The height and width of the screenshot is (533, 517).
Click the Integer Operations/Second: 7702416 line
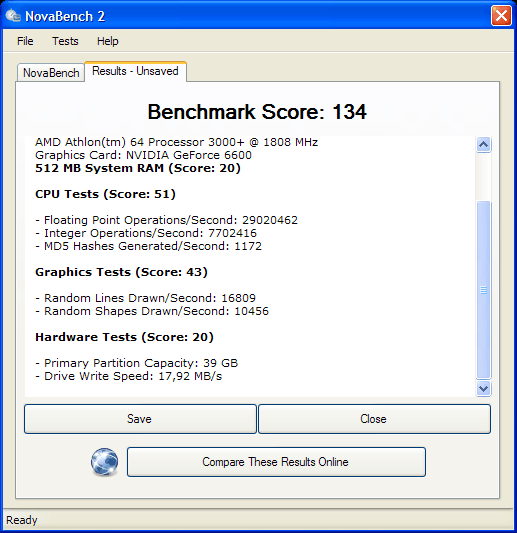146,233
